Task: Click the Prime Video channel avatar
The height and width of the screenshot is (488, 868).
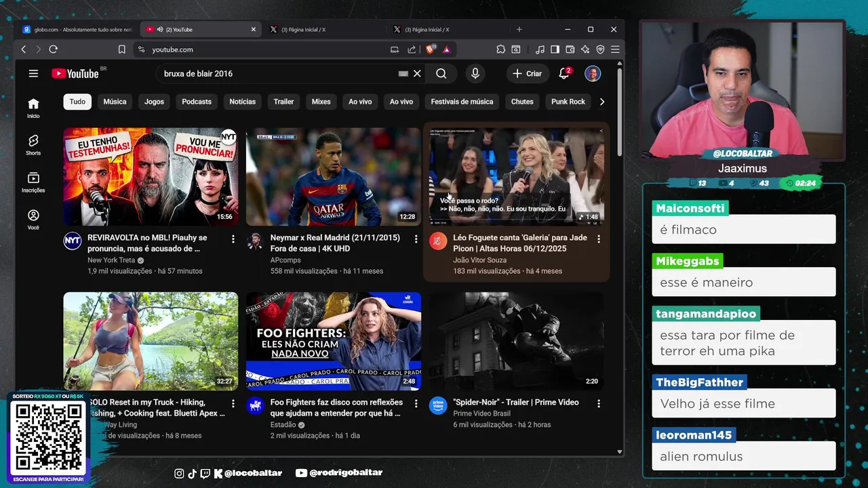Action: click(x=438, y=405)
